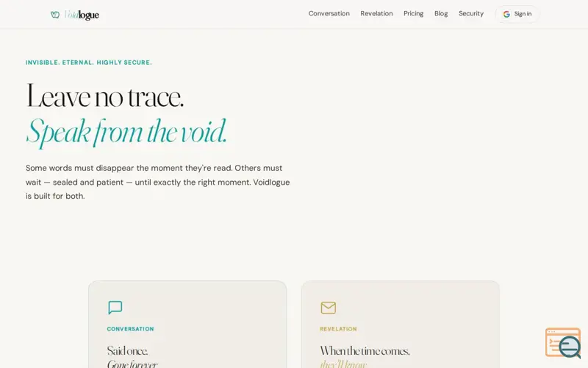588x368 pixels.
Task: Click 'When the time comes.' card heading
Action: tap(365, 351)
